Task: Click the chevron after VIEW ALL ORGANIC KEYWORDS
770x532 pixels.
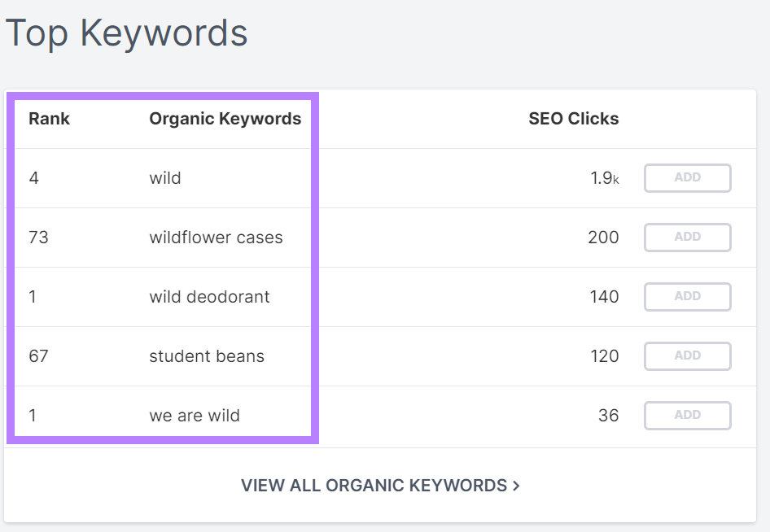Action: tap(516, 484)
